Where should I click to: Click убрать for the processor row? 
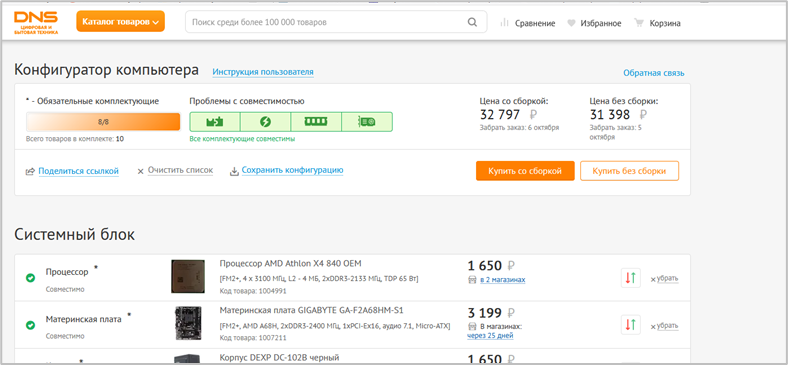668,279
